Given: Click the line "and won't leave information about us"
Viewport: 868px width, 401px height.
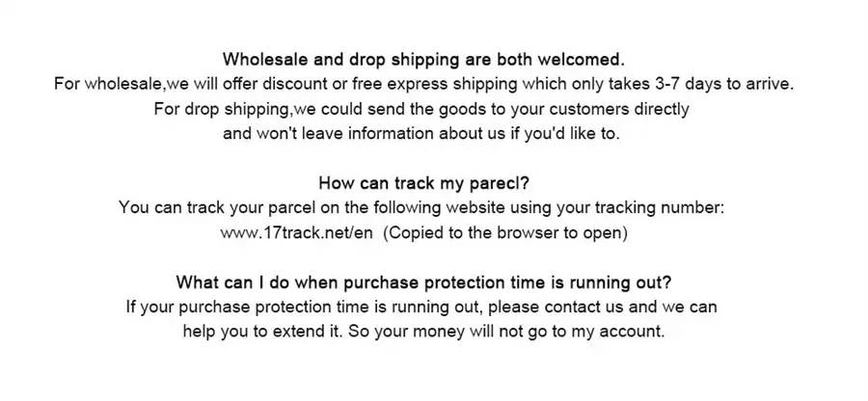Looking at the screenshot, I should pos(421,133).
